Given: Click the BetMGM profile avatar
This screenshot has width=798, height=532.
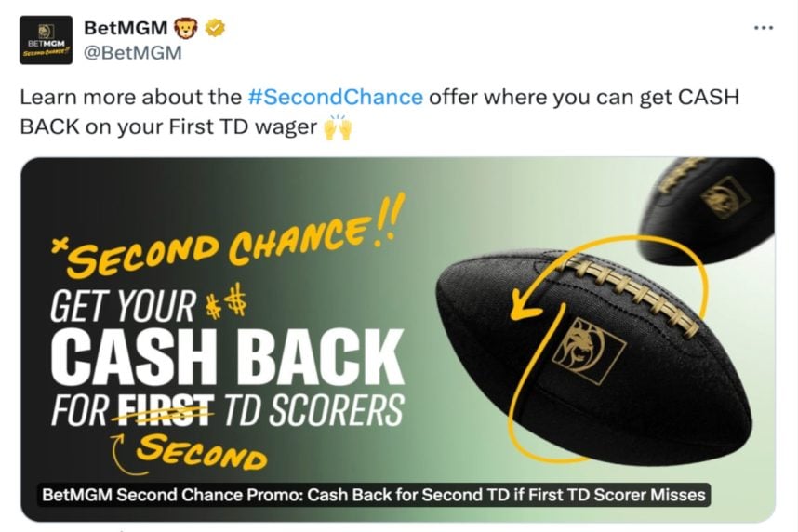Looking at the screenshot, I should (x=46, y=40).
